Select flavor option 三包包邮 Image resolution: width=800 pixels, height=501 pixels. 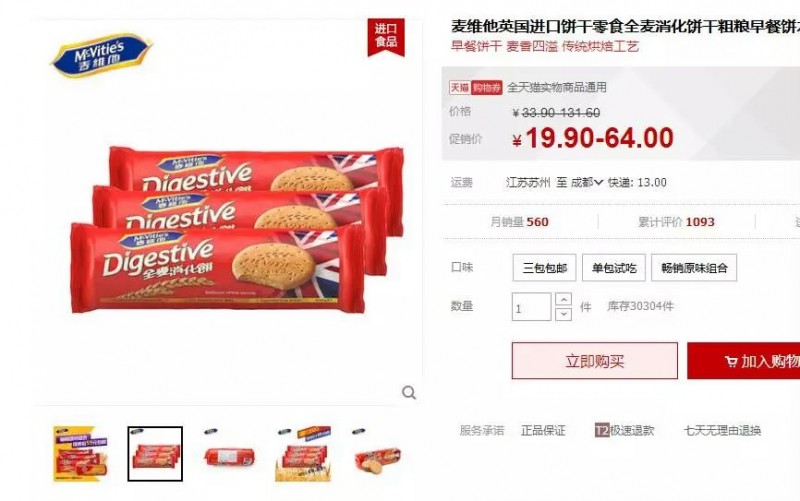click(544, 268)
